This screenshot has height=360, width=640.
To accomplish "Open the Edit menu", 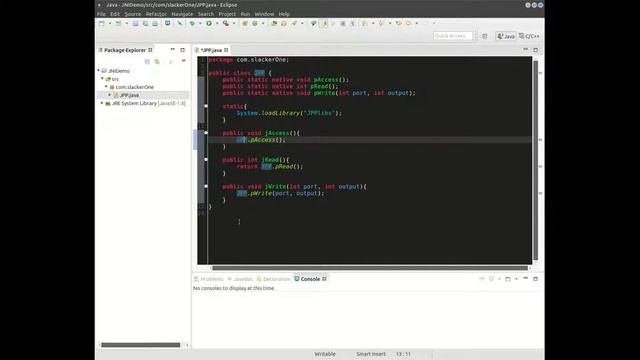I will pyautogui.click(x=115, y=14).
